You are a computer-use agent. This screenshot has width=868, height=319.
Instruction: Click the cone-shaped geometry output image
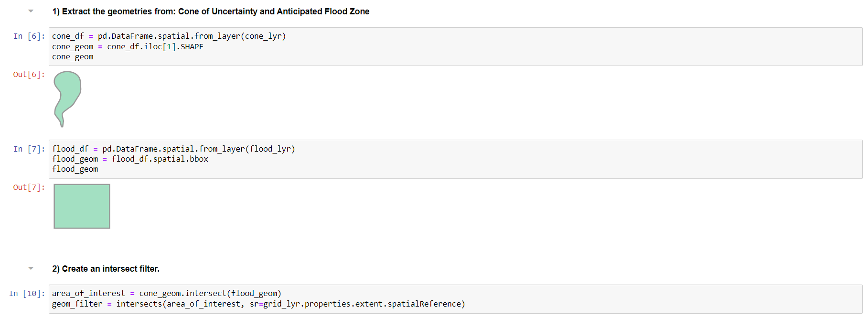pos(67,96)
